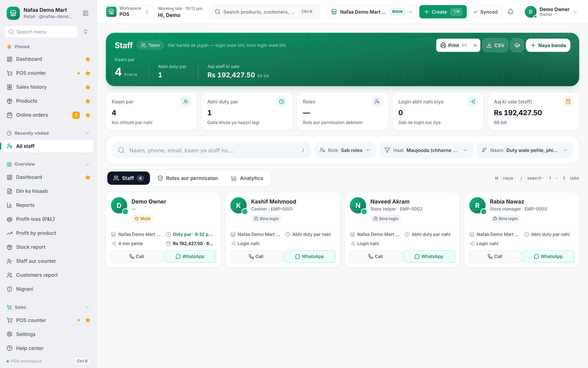Click the Call button for Naveed Akram

375,256
